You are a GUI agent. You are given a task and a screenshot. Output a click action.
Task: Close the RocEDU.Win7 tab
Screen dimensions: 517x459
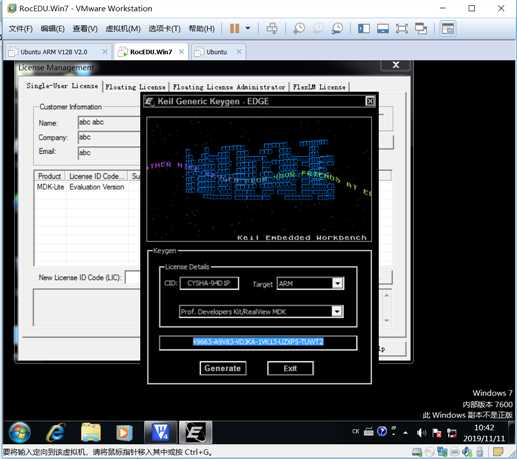[x=182, y=52]
